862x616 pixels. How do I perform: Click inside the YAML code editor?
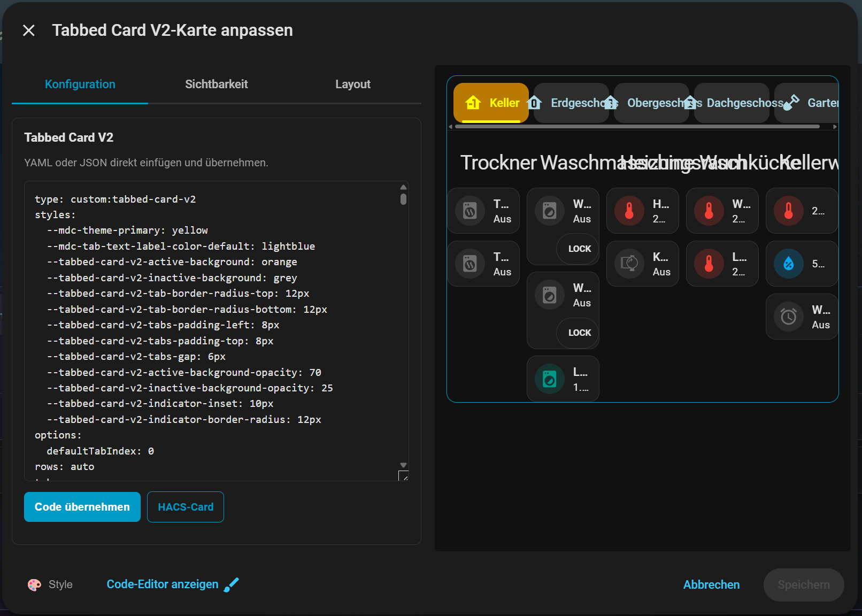(217, 331)
